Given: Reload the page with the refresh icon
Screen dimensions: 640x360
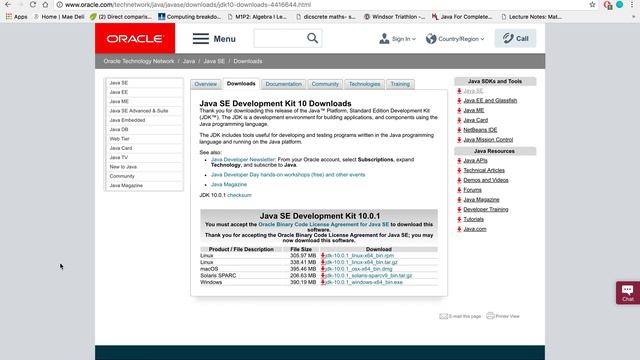Looking at the screenshot, I should 33,4.
